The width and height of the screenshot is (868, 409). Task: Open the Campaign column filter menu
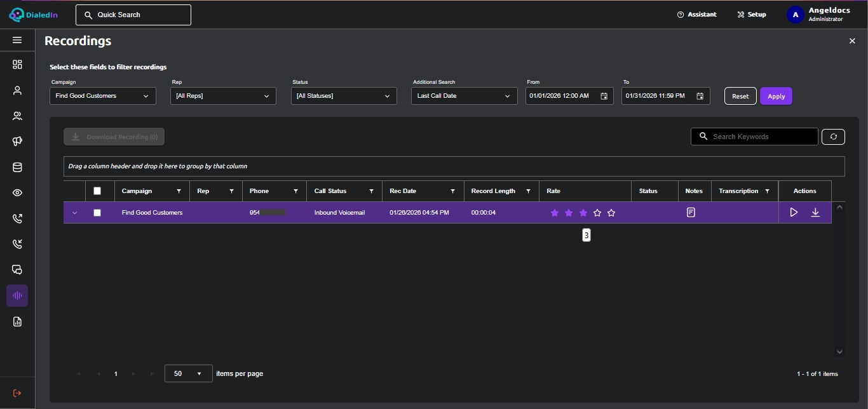pos(179,191)
